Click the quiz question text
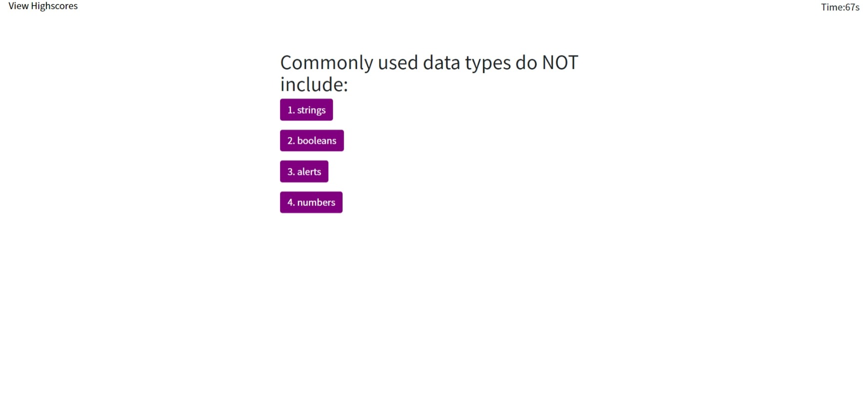 pyautogui.click(x=429, y=72)
